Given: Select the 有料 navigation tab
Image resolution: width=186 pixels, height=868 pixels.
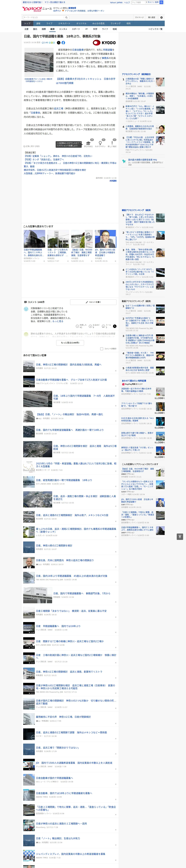Looking at the screenshot, I should [128, 24].
